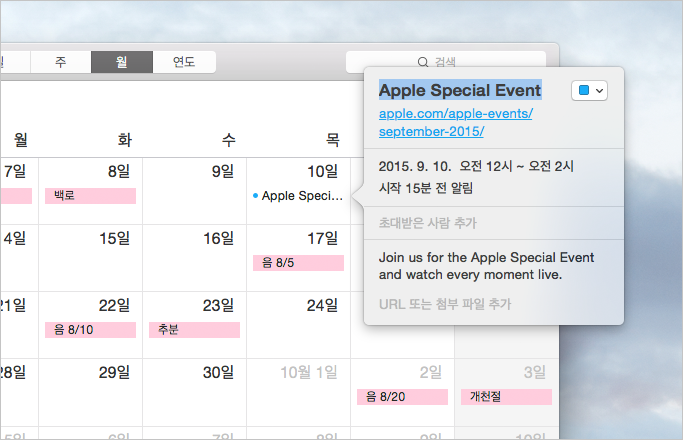Viewport: 683px width, 440px height.
Task: Select the 음 8/5 event on the 17th
Action: [x=298, y=263]
